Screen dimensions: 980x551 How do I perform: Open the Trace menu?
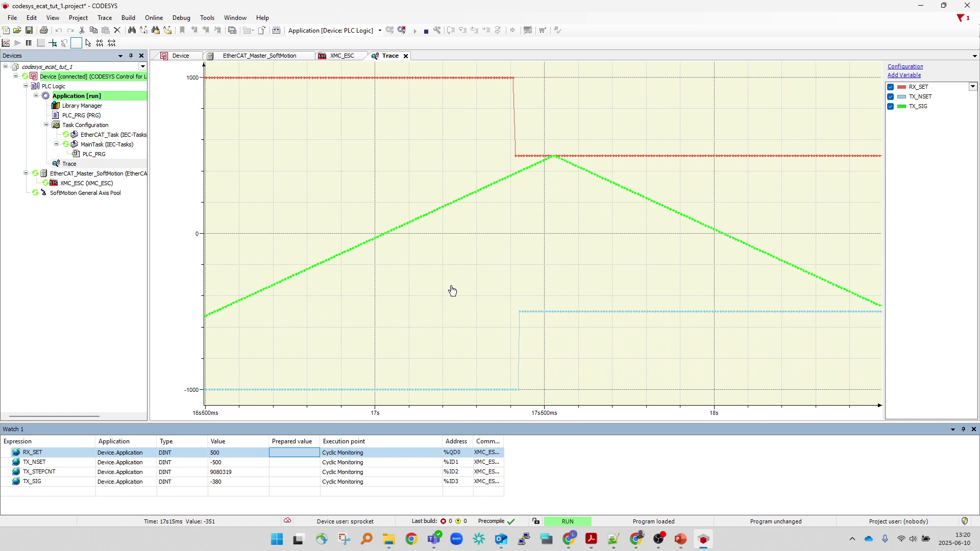(x=105, y=17)
